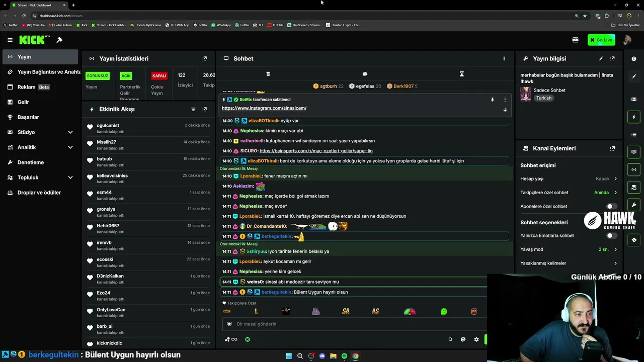Click the green Kick emote icon below chat input
Viewport: 644px width, 362px height.
(x=248, y=339)
